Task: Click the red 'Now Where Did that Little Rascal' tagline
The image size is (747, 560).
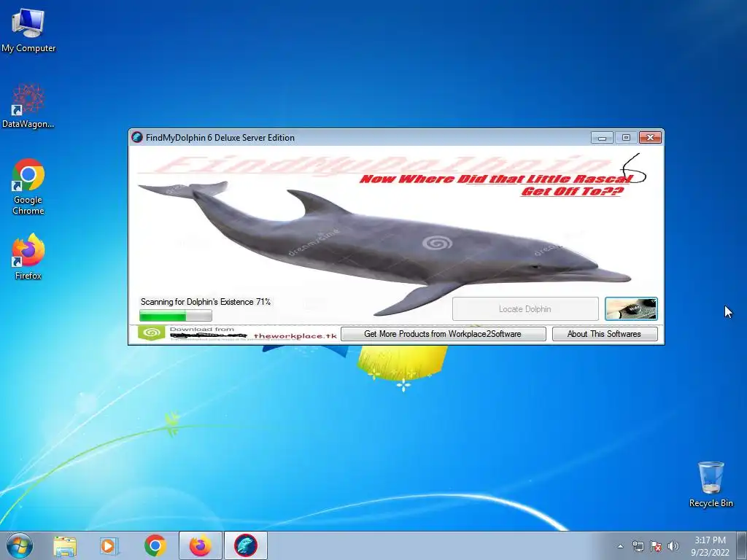Action: 498,179
